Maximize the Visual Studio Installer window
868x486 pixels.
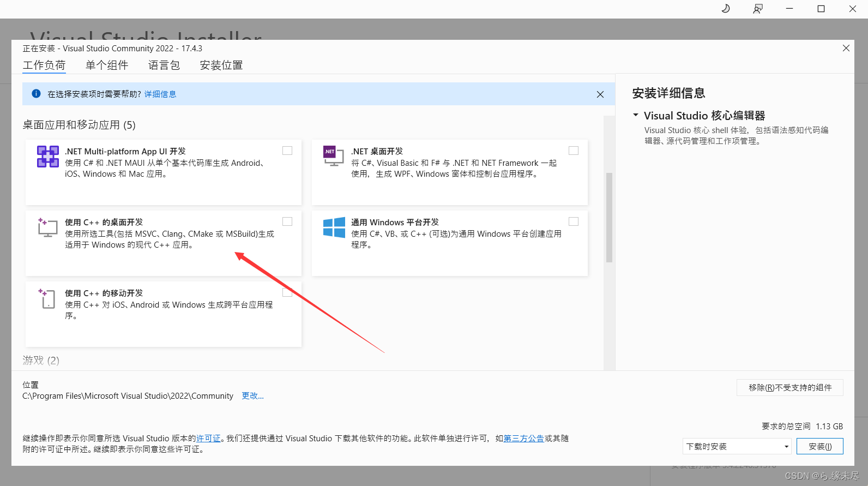click(821, 9)
